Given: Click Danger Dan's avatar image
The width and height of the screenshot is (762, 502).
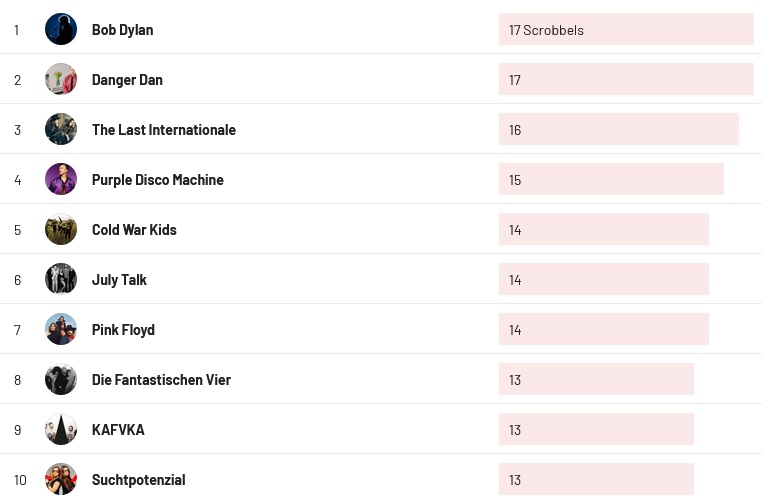Looking at the screenshot, I should pyautogui.click(x=61, y=79).
